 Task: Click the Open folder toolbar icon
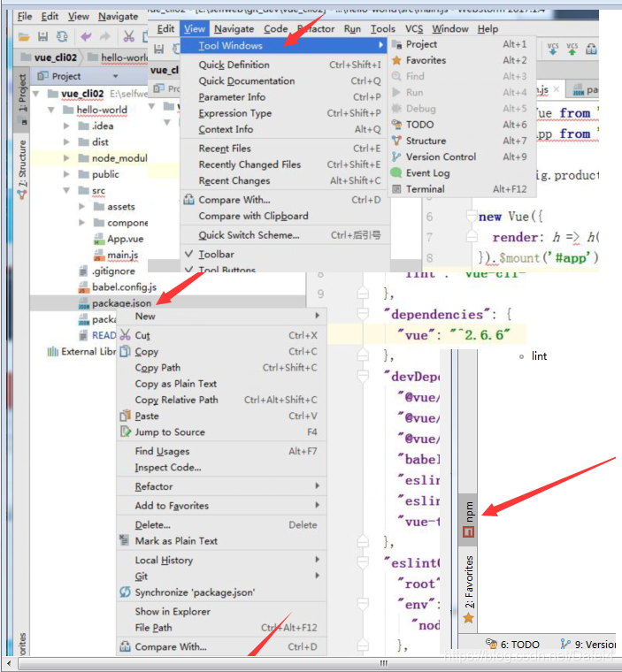(24, 37)
